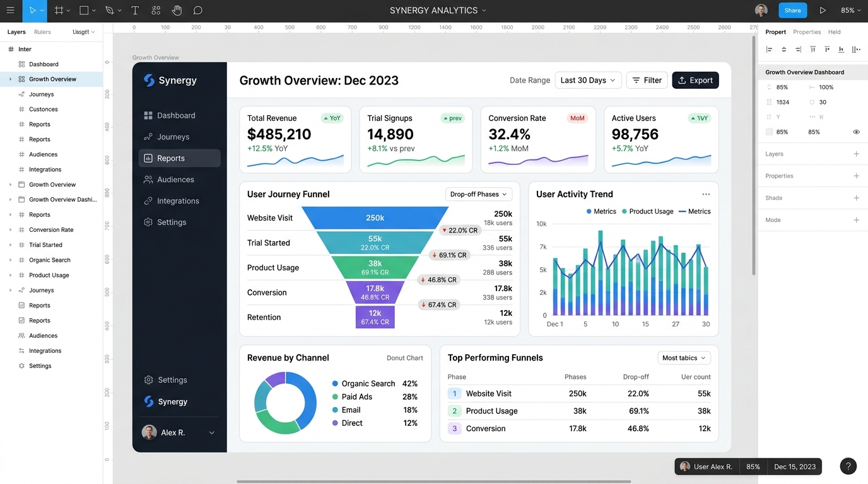
Task: Select the Comment tool
Action: 197,11
